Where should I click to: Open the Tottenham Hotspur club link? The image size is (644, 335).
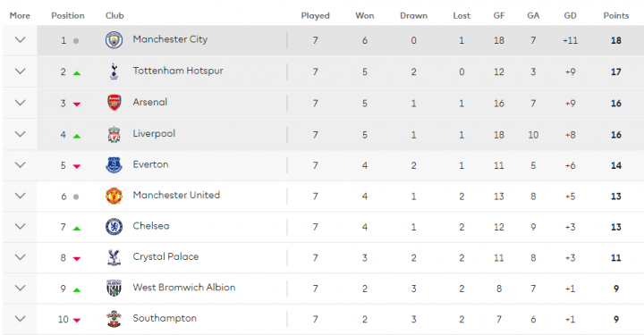178,71
